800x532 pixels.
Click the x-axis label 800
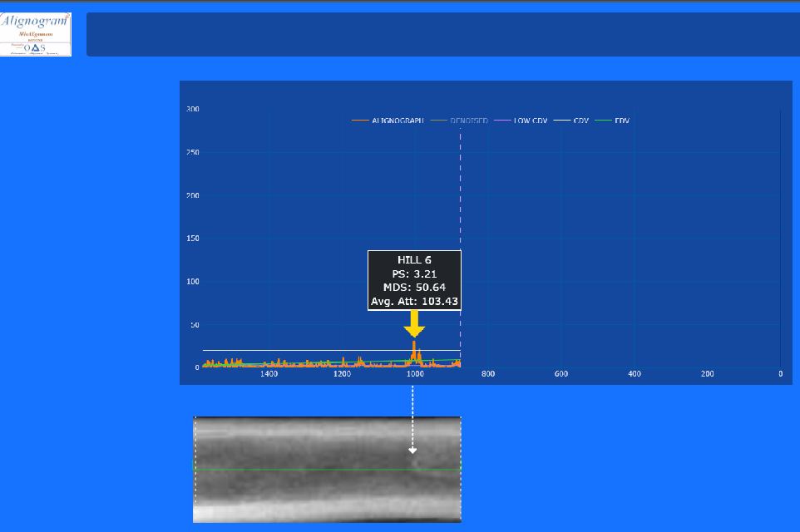click(x=488, y=374)
